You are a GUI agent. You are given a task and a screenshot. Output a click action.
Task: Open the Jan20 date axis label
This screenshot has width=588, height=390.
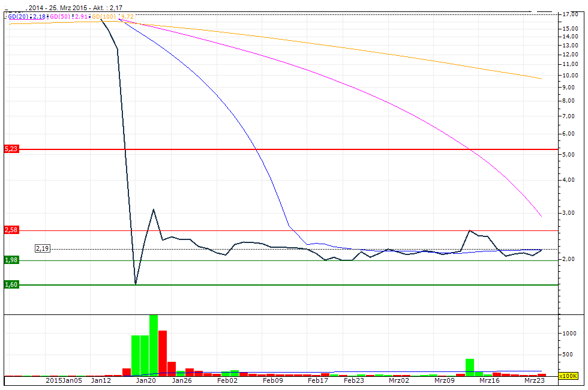pyautogui.click(x=146, y=380)
